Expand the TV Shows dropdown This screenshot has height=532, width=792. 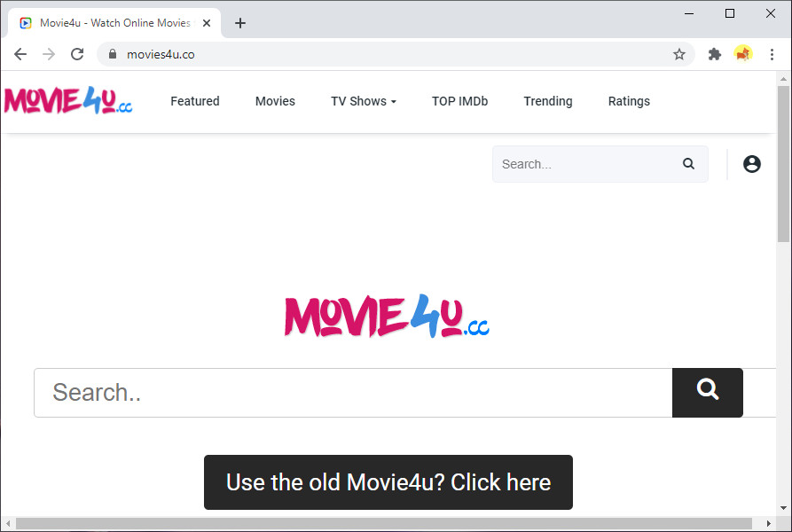[x=364, y=101]
